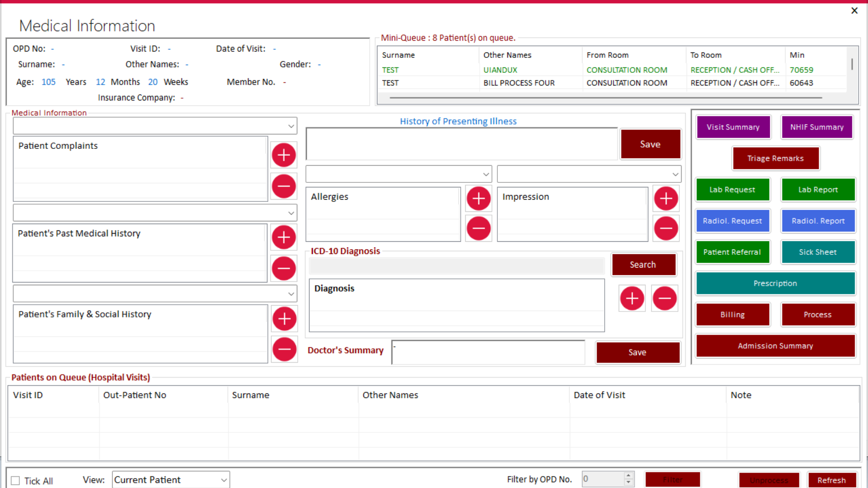Open the View dropdown showing Current Patient
Screen dimensions: 868x488
click(171, 480)
